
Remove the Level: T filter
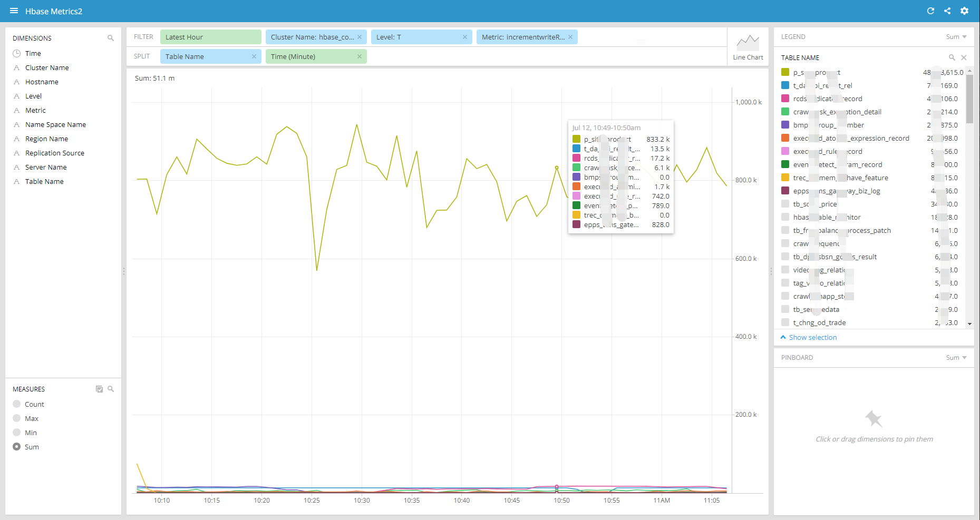point(464,37)
